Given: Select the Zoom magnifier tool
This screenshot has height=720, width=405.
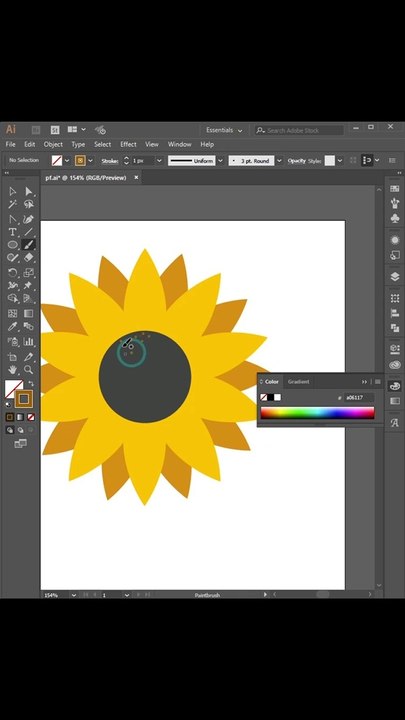Looking at the screenshot, I should [28, 369].
